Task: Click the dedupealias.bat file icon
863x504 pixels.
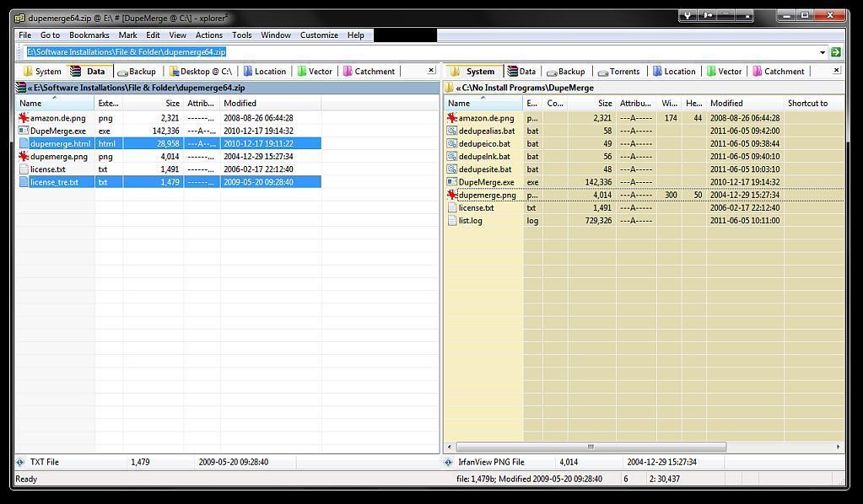Action: click(452, 131)
